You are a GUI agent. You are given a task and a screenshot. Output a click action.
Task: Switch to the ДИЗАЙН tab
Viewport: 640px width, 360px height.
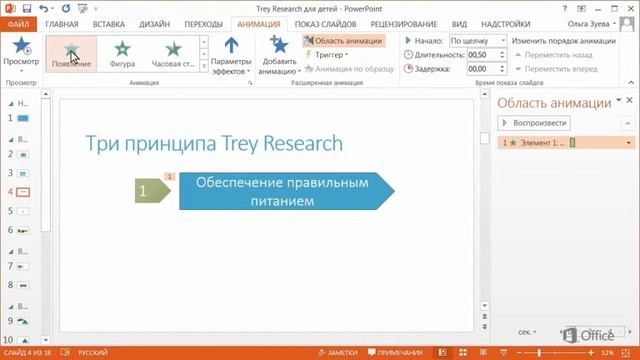click(x=154, y=24)
